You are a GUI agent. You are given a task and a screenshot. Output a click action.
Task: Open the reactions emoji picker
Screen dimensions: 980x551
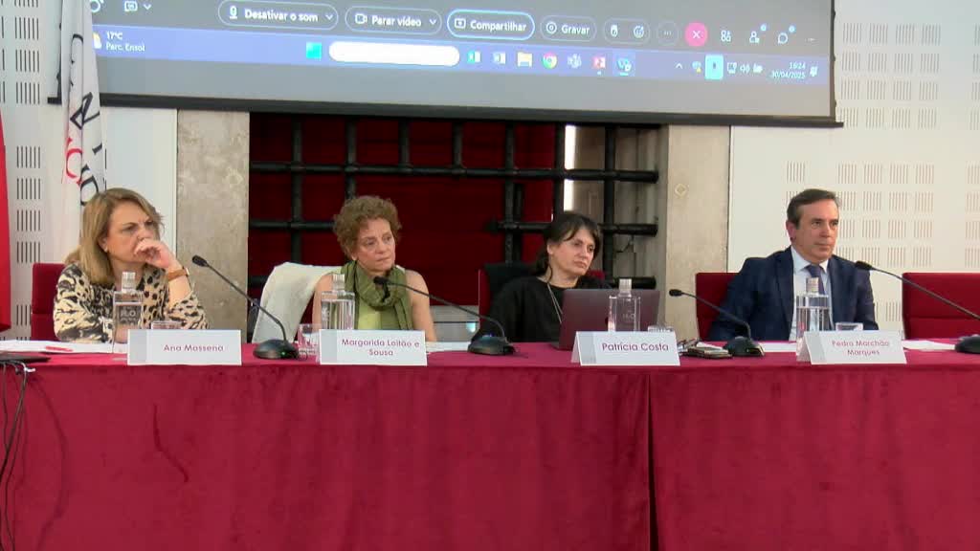coord(638,31)
